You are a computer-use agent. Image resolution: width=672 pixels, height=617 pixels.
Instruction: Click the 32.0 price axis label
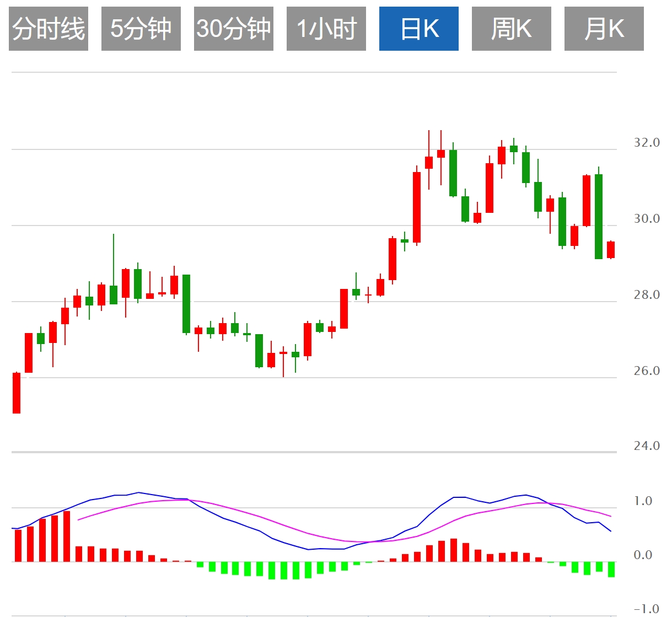pos(647,143)
